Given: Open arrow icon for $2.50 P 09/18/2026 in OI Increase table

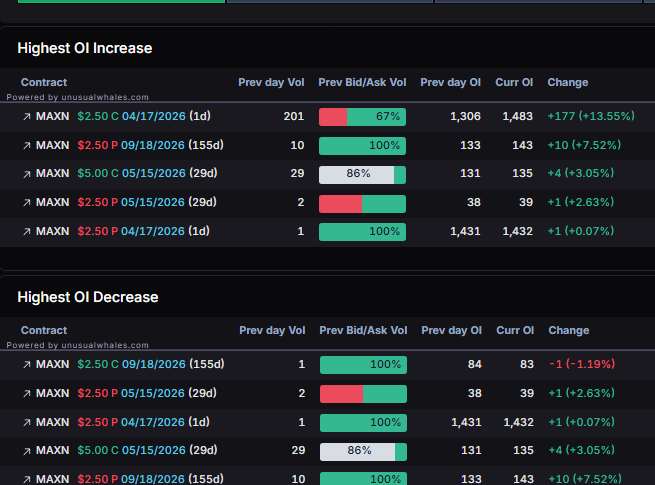Looking at the screenshot, I should [27, 145].
